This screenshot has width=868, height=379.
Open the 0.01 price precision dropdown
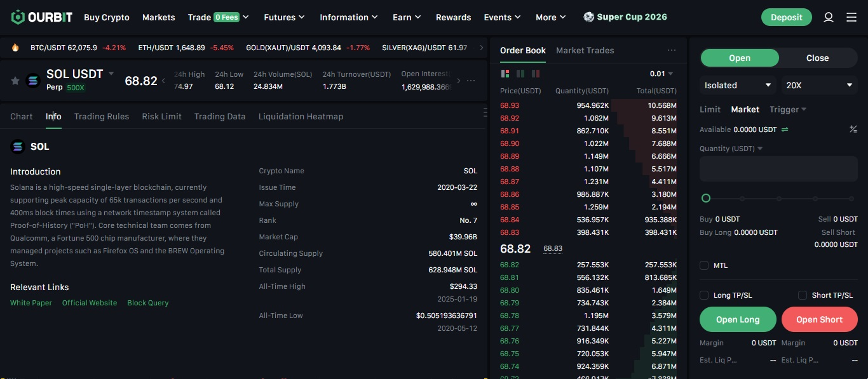(x=661, y=74)
